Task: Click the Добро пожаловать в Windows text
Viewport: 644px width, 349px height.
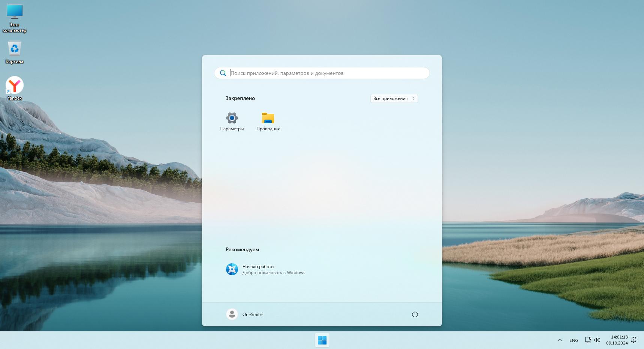Action: 274,273
